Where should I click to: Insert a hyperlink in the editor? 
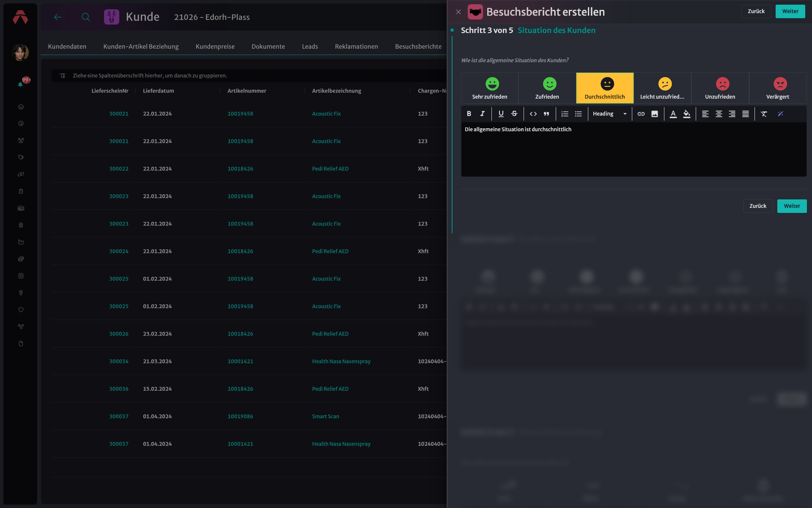[x=641, y=114]
